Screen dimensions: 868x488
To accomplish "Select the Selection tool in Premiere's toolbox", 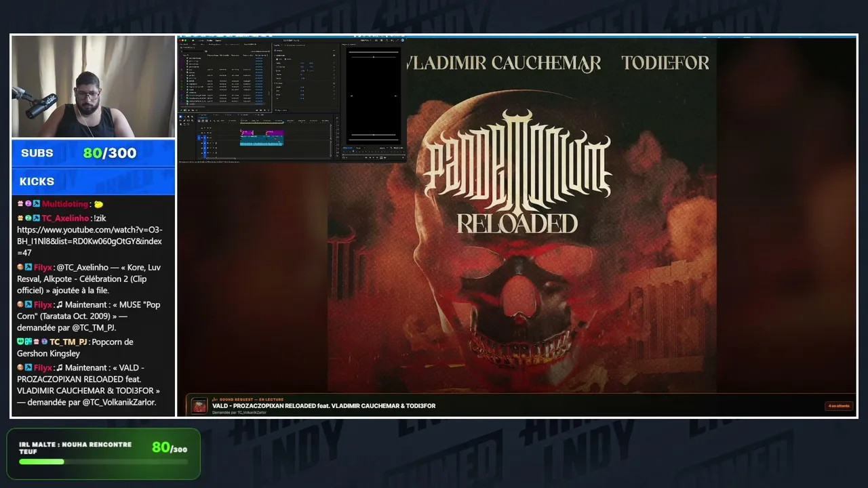I will [181, 117].
